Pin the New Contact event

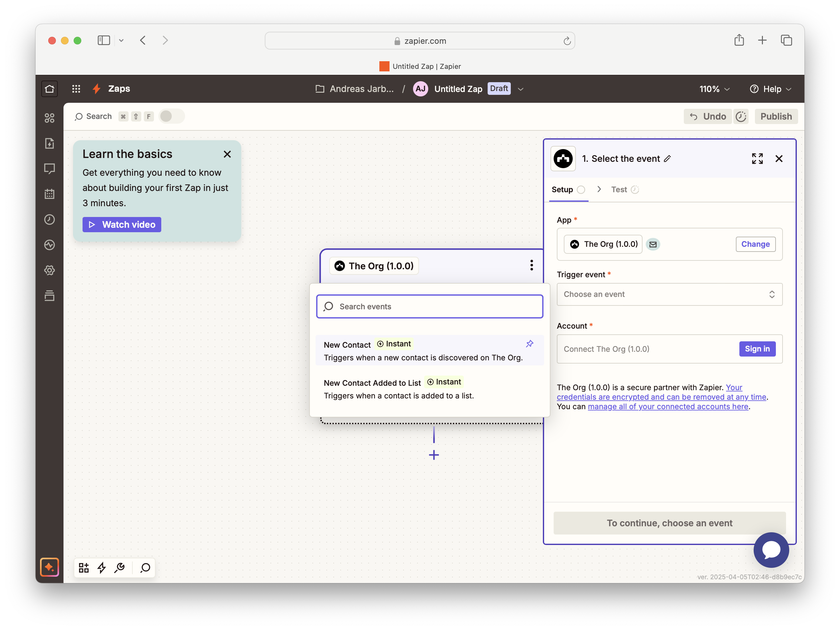[530, 344]
